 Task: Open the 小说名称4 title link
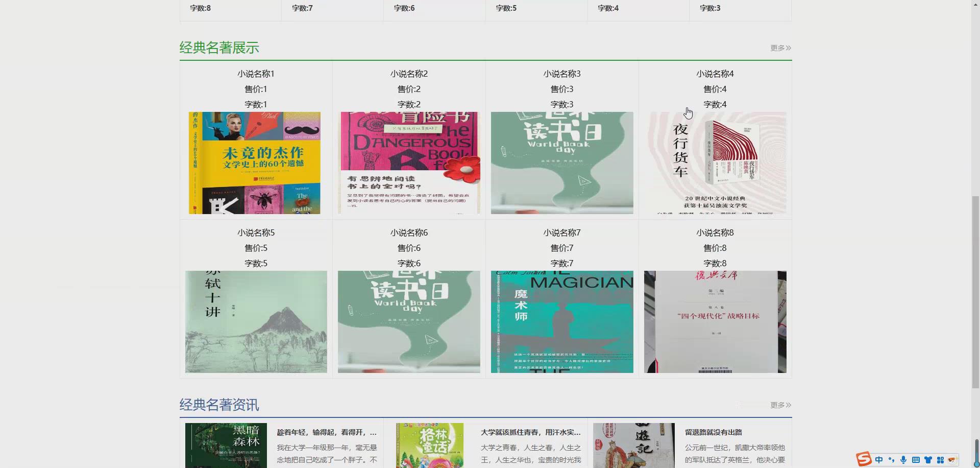click(715, 74)
